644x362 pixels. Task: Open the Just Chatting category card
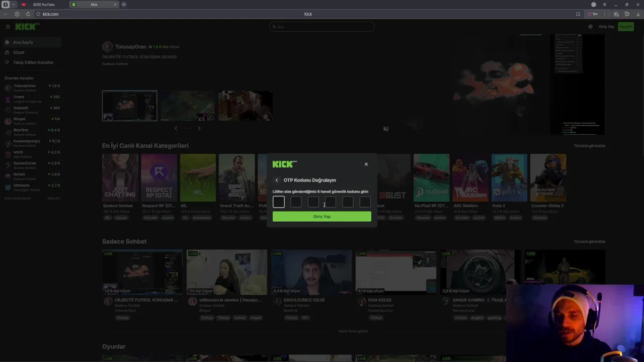[120, 177]
